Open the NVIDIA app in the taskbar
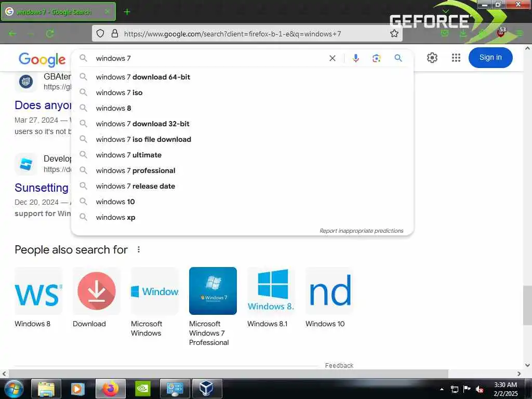 coord(143,389)
